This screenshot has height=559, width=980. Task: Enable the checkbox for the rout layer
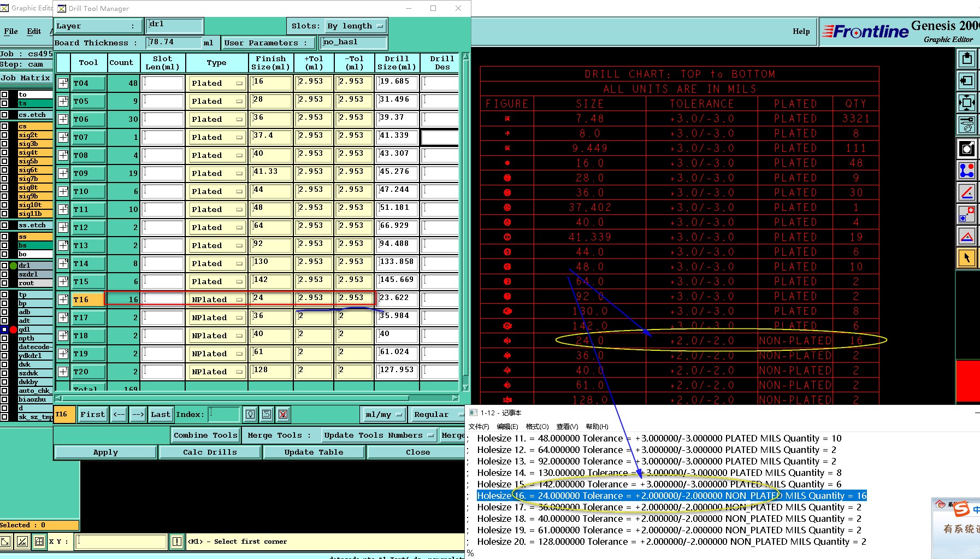pos(4,283)
